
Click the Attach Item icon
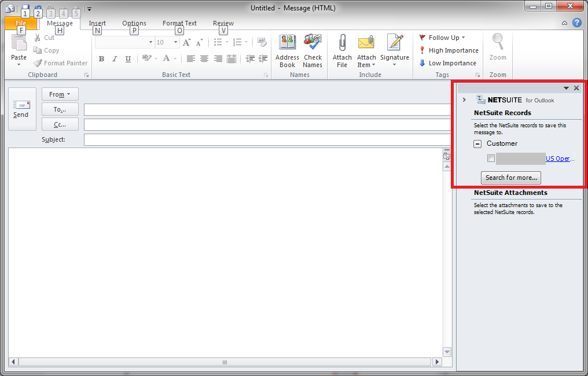click(366, 51)
